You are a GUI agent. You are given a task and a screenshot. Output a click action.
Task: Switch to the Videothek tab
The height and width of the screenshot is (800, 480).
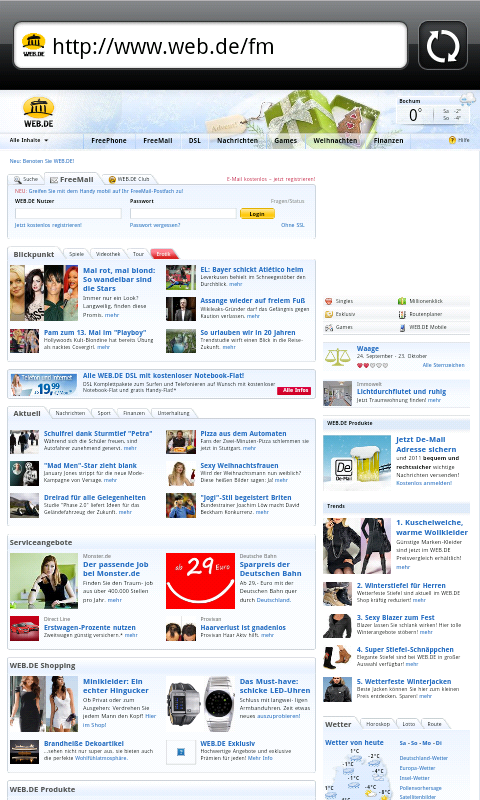(x=108, y=254)
